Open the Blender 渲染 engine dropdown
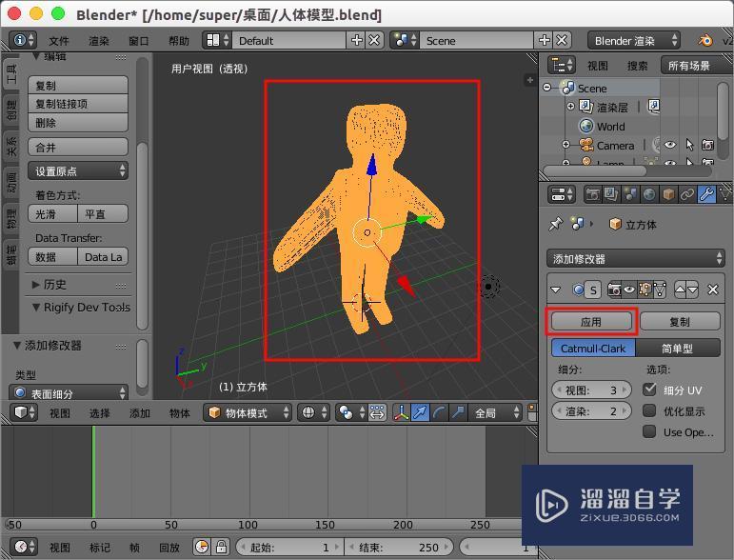734x560 pixels. [x=633, y=40]
